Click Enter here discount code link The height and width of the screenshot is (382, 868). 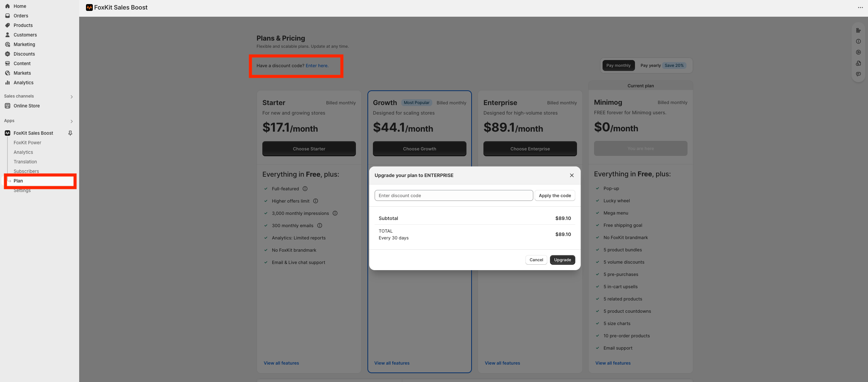coord(317,65)
